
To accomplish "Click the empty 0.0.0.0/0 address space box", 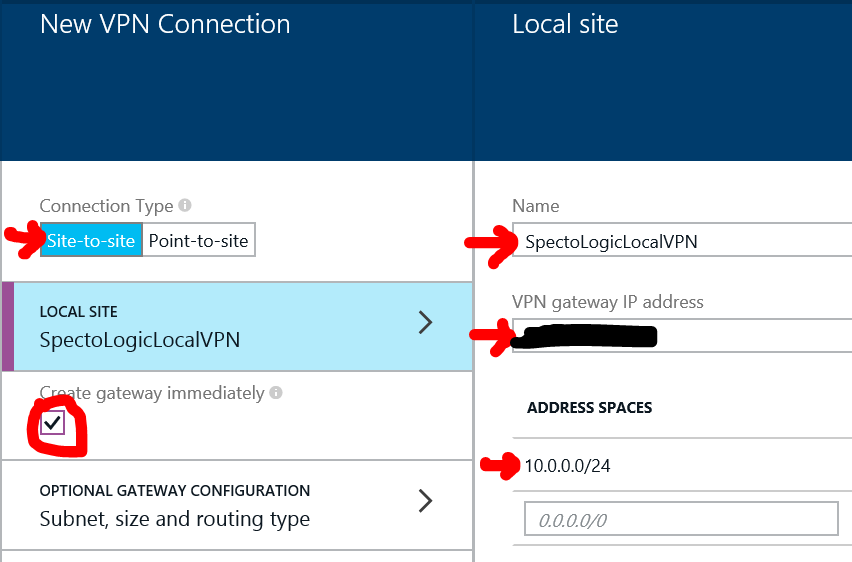I will pyautogui.click(x=680, y=519).
